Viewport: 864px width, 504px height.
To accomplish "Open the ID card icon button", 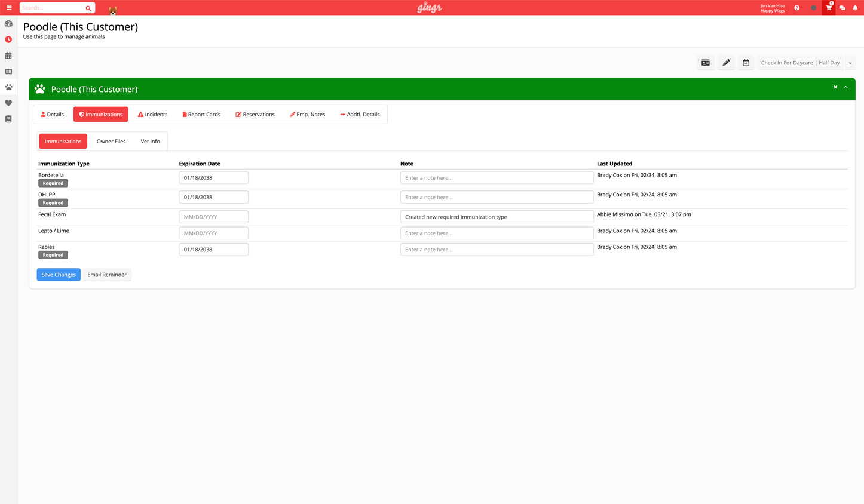I will click(x=706, y=63).
